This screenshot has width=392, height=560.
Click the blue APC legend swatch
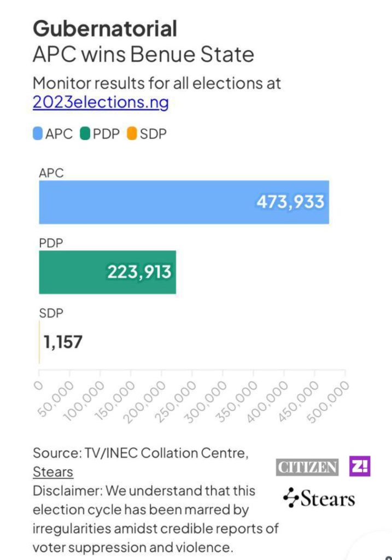pos(38,133)
